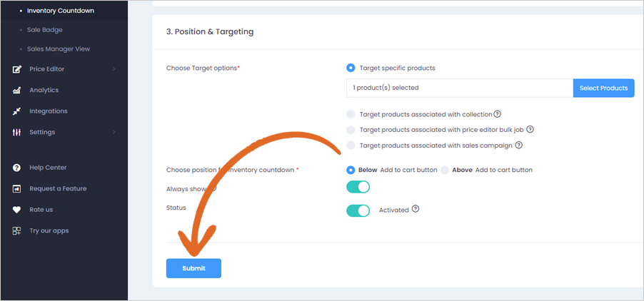
Task: Click the Select Products button
Action: point(604,88)
